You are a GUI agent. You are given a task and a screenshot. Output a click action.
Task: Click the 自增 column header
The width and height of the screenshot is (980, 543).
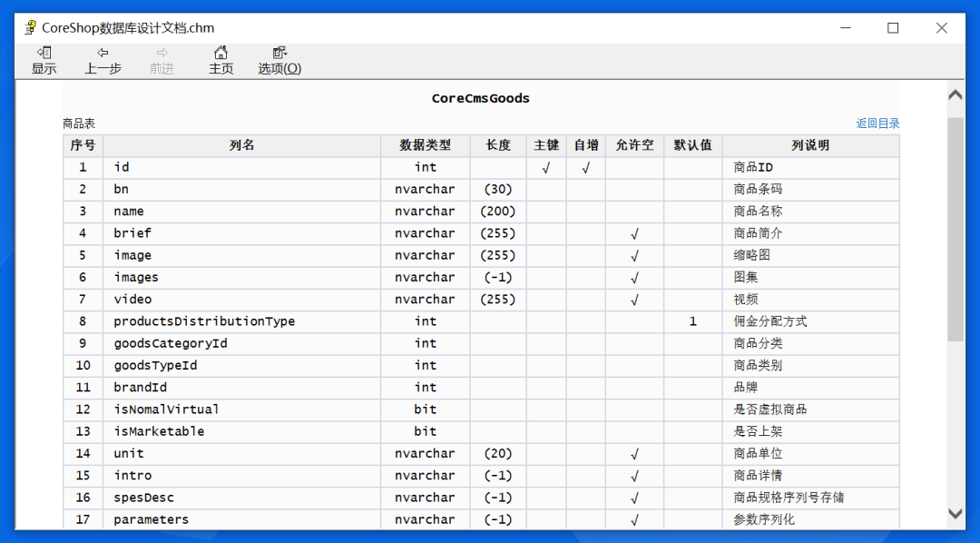coord(586,145)
